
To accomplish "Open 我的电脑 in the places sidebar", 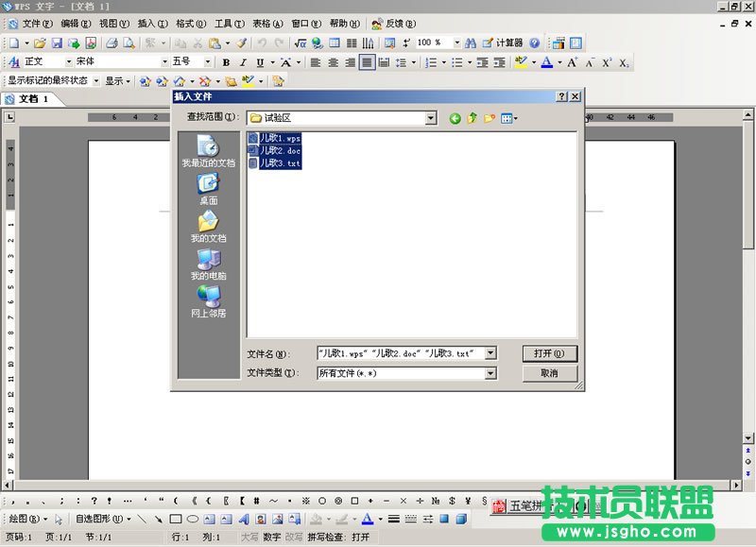I will tap(208, 265).
